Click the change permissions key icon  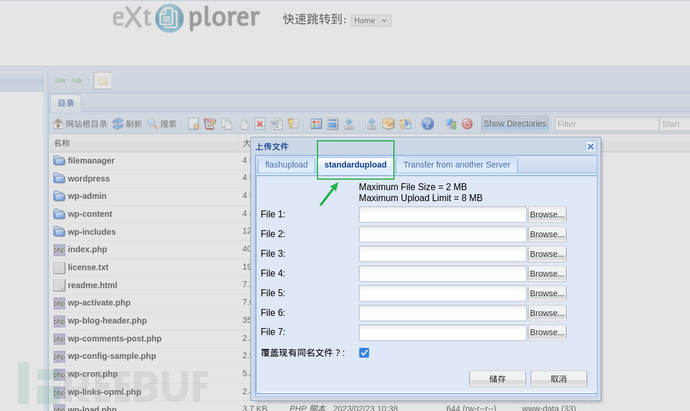click(x=293, y=124)
